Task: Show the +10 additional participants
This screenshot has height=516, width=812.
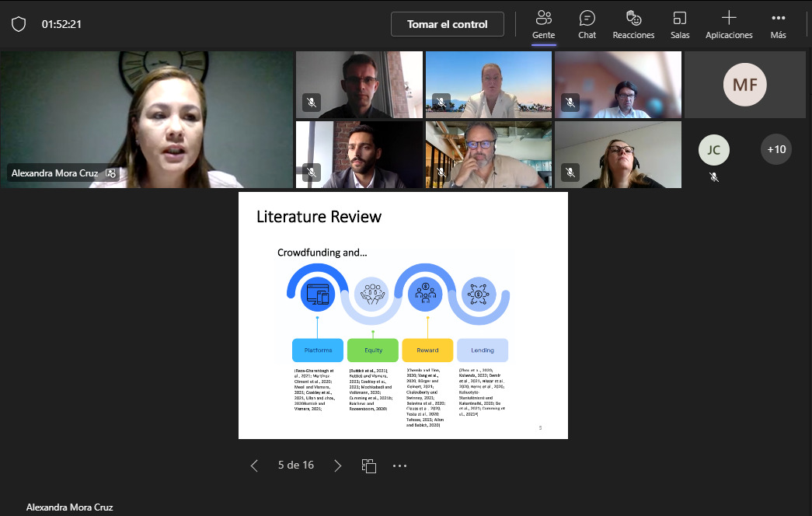Action: point(776,149)
